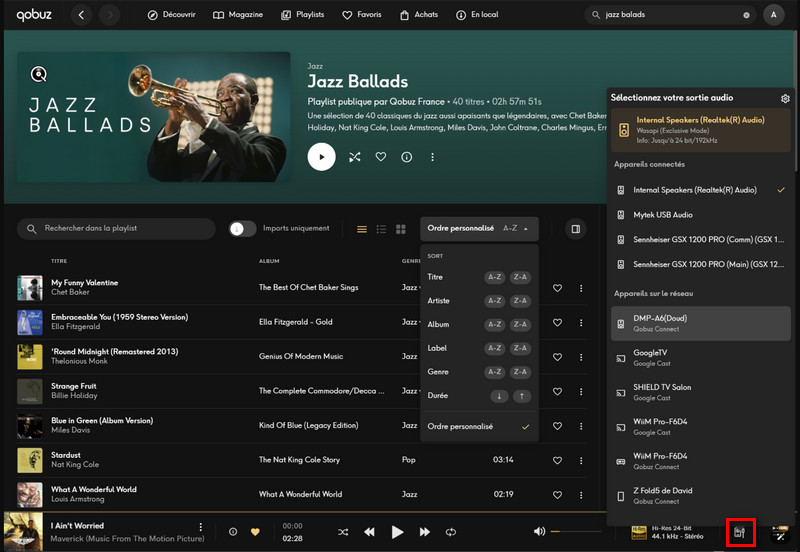Open the En local section

click(x=477, y=15)
